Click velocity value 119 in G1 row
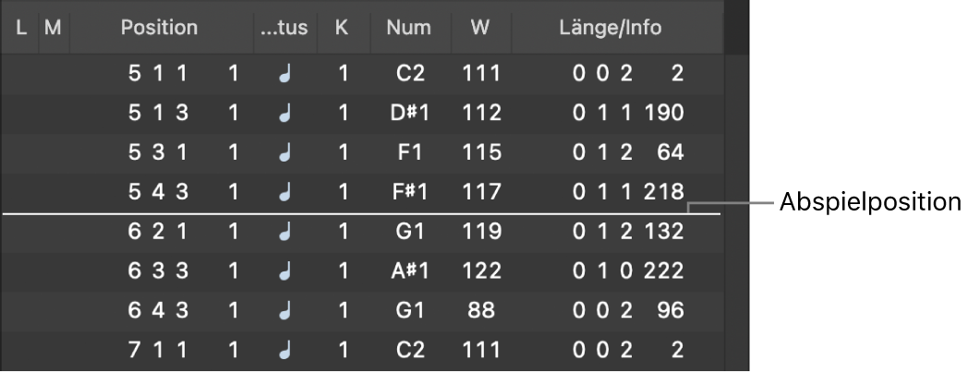Viewport: 980px width, 373px height. [482, 232]
